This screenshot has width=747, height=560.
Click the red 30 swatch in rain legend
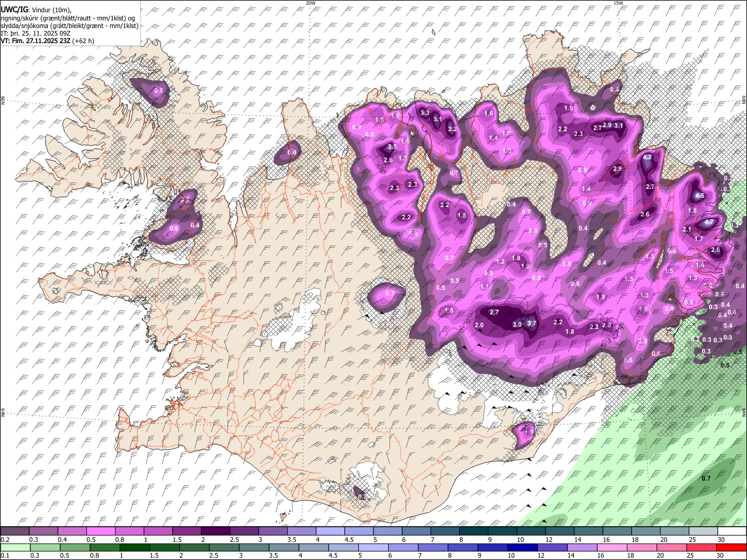click(731, 547)
